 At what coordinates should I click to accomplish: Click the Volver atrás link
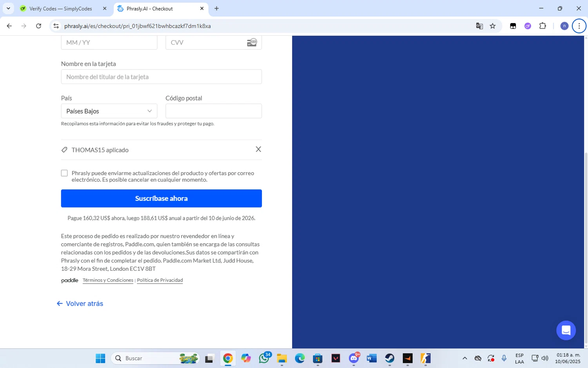click(80, 304)
